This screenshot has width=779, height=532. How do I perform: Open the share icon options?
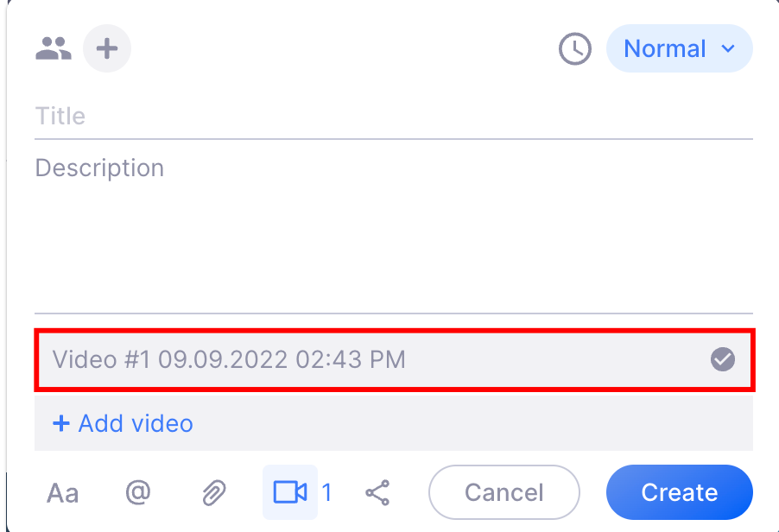point(377,493)
